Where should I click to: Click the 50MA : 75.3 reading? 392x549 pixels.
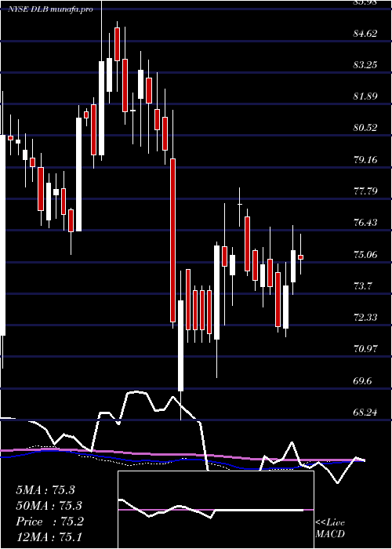[49, 506]
